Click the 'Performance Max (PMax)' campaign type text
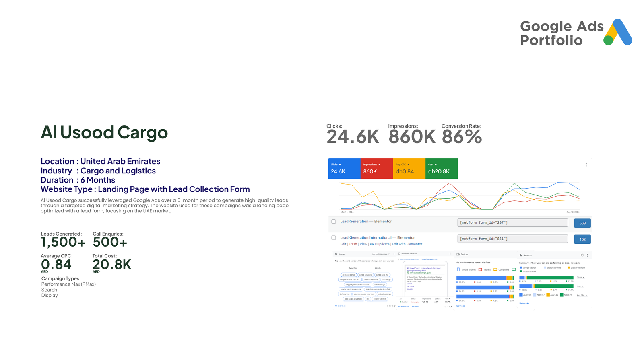Viewport: 644px width, 362px height. tap(68, 284)
